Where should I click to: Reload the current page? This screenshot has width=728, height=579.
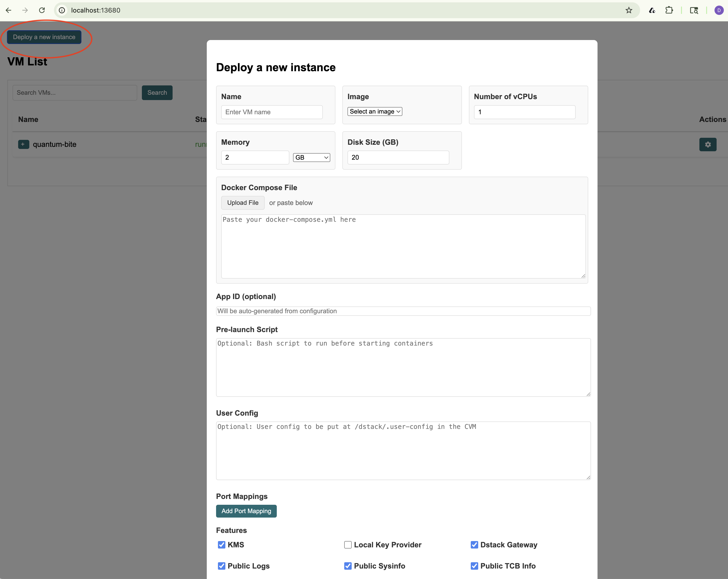tap(42, 10)
